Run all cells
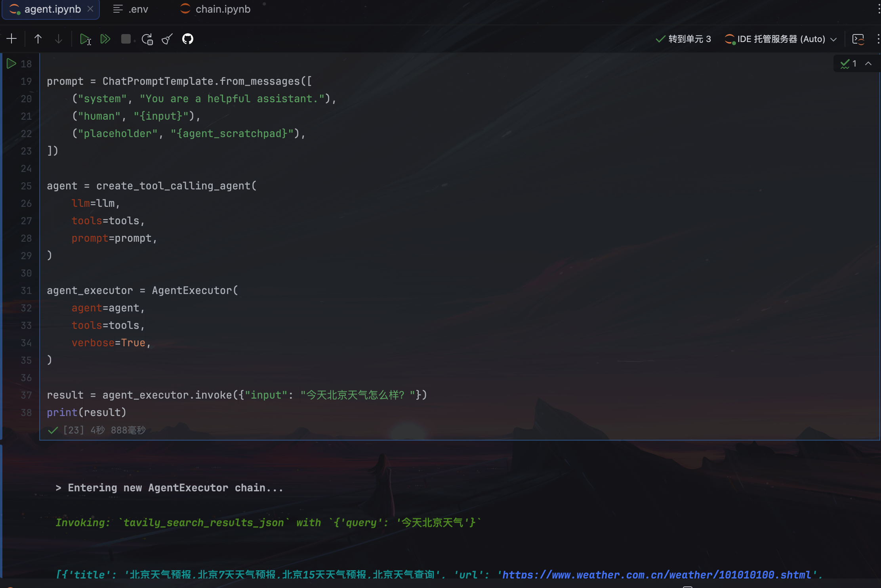This screenshot has height=588, width=881. click(x=105, y=39)
